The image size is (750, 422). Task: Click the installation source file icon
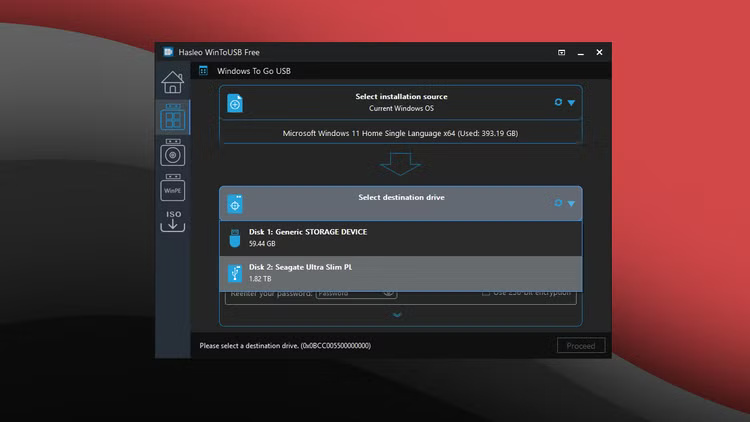click(x=235, y=103)
